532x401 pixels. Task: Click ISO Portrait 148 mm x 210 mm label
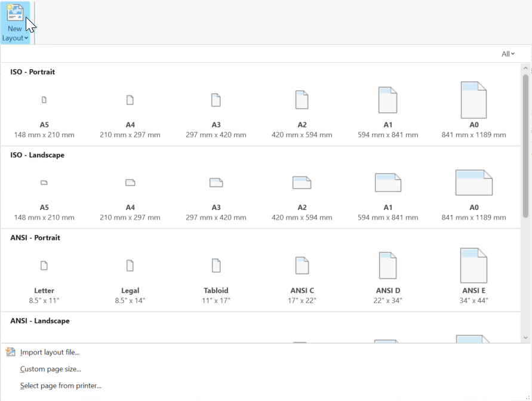tap(44, 135)
